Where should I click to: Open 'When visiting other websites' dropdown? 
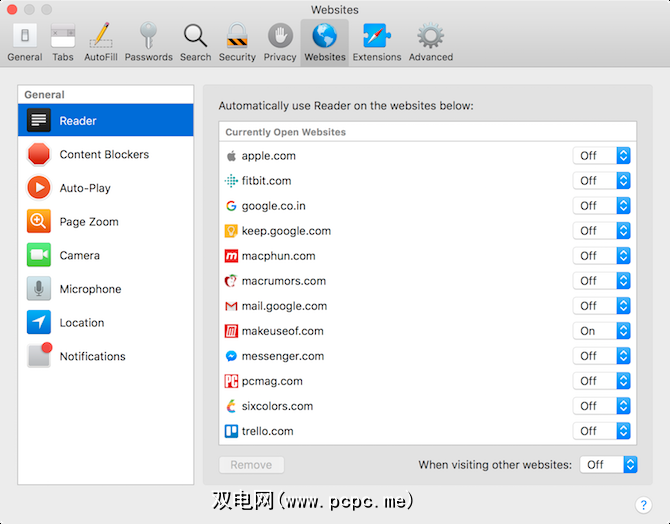[x=608, y=465]
